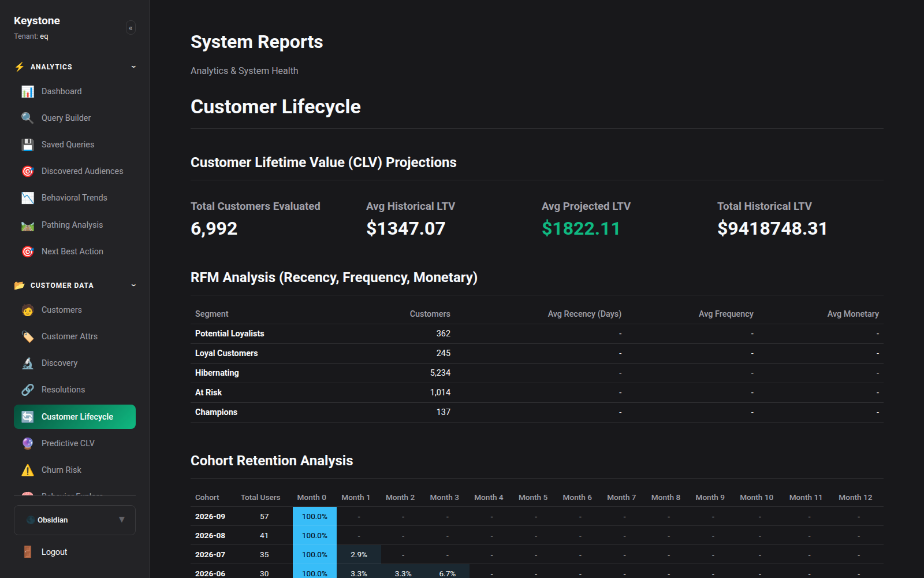924x578 pixels.
Task: Click the Behavioral Trends chart icon
Action: click(28, 198)
